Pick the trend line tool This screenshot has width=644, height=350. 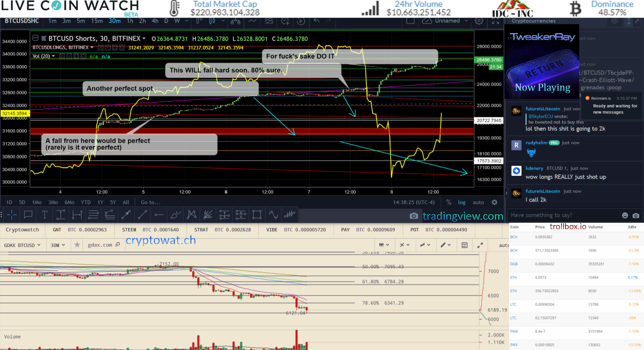pos(142,215)
